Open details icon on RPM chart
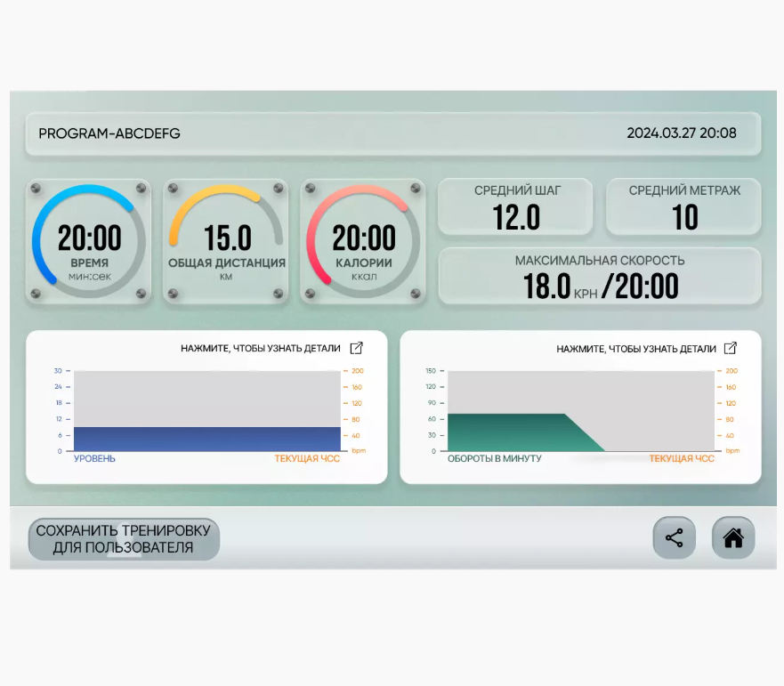The width and height of the screenshot is (784, 686). tap(731, 348)
